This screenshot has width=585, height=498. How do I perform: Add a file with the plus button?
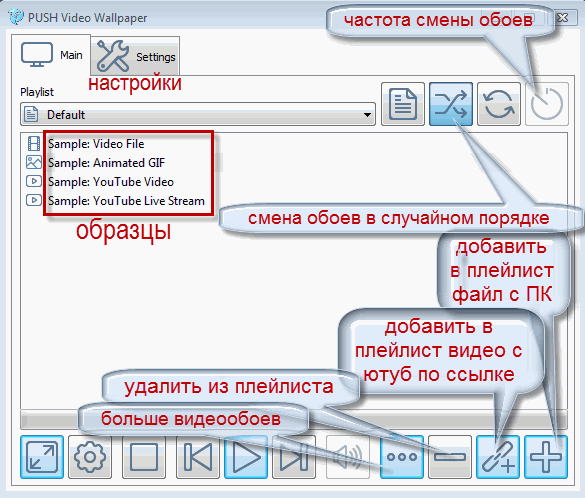546,457
